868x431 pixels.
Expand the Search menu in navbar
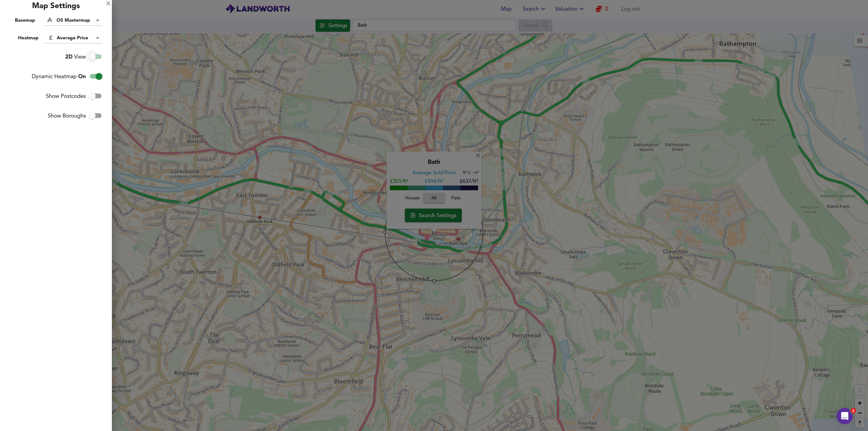tap(533, 9)
